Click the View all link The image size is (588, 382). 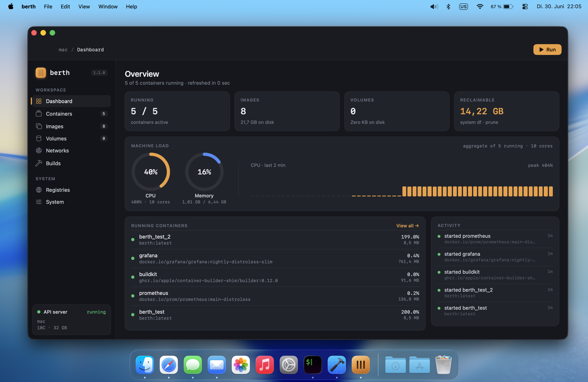407,226
